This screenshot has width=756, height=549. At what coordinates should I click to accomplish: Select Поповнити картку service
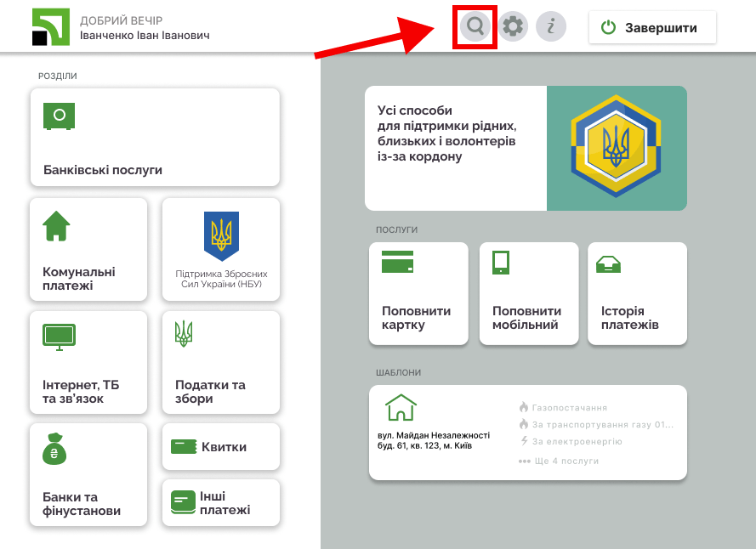click(x=418, y=293)
